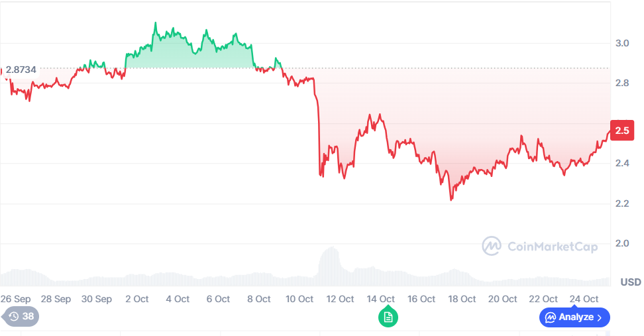Click the history badge showing 38
644x336 pixels.
point(21,317)
